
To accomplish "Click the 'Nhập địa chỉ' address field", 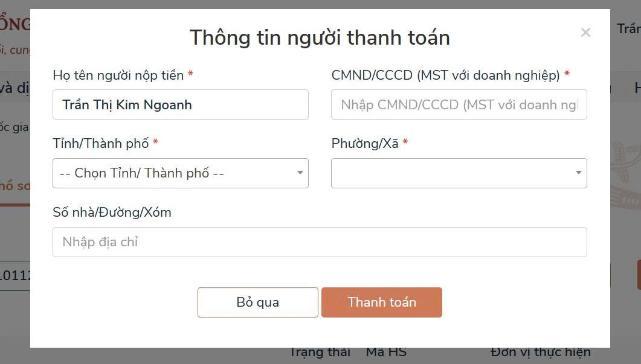I will click(x=320, y=242).
